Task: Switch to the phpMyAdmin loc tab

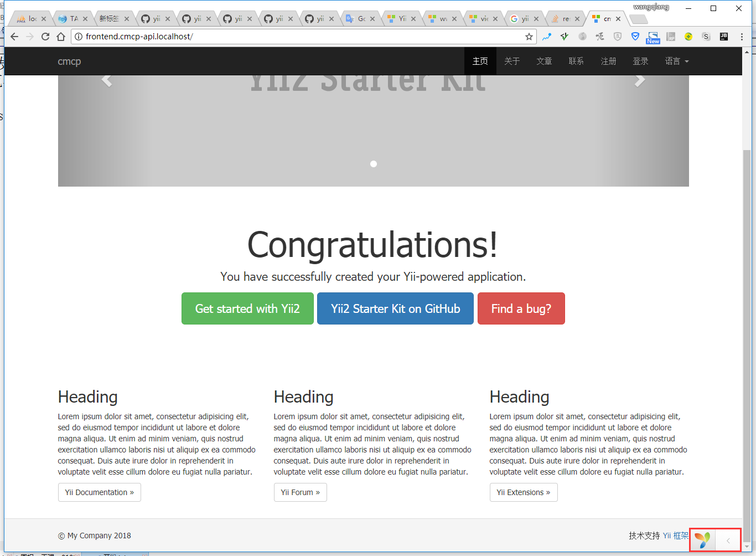Action: coord(29,19)
